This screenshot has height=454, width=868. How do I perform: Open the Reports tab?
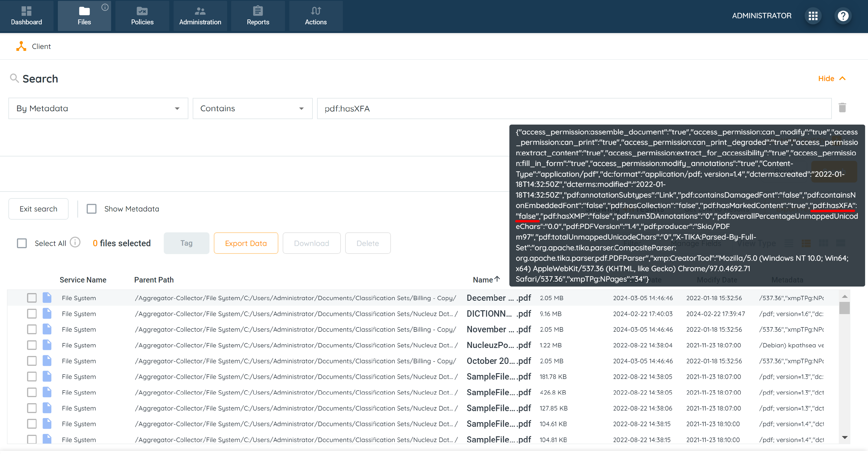(x=258, y=16)
